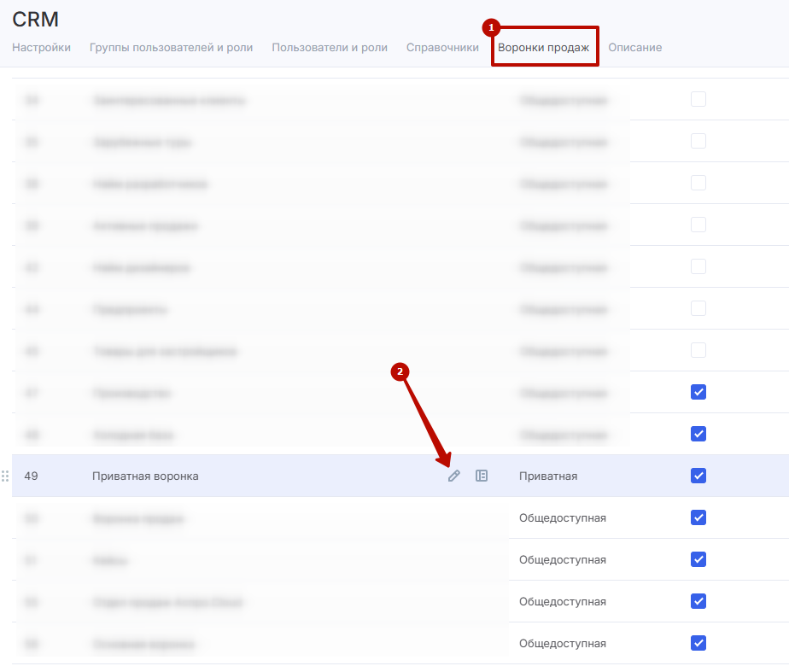The height and width of the screenshot is (672, 789).
Task: Switch to the Описание tab
Action: pyautogui.click(x=634, y=48)
